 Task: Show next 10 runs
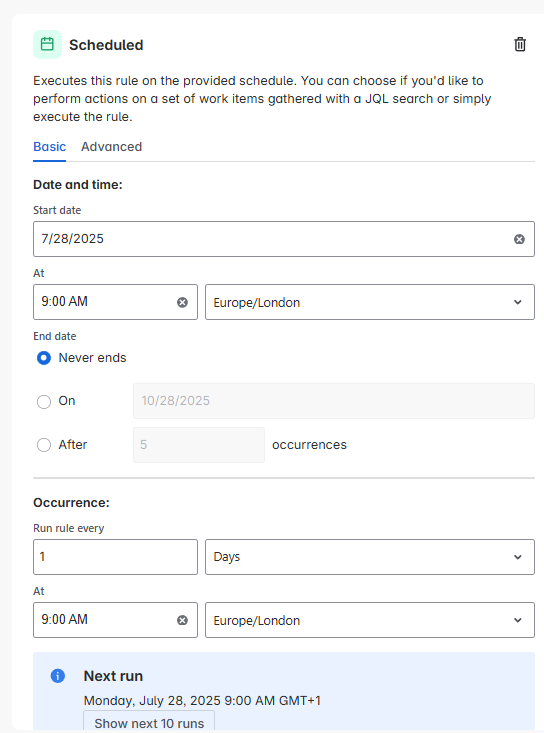click(x=149, y=723)
